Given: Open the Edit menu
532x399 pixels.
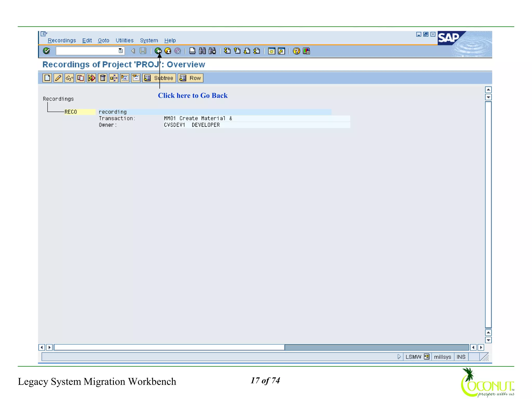Looking at the screenshot, I should [x=87, y=41].
